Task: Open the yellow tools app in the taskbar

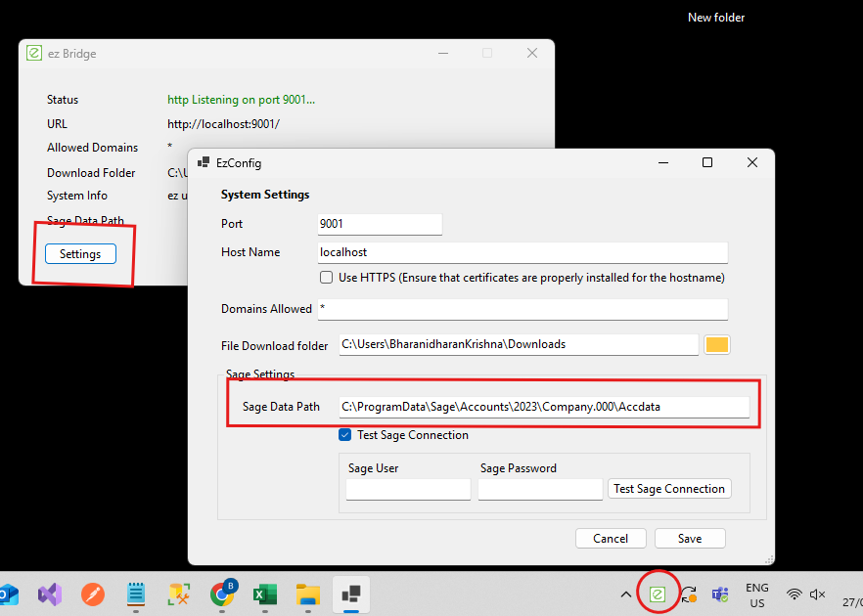Action: tap(179, 594)
